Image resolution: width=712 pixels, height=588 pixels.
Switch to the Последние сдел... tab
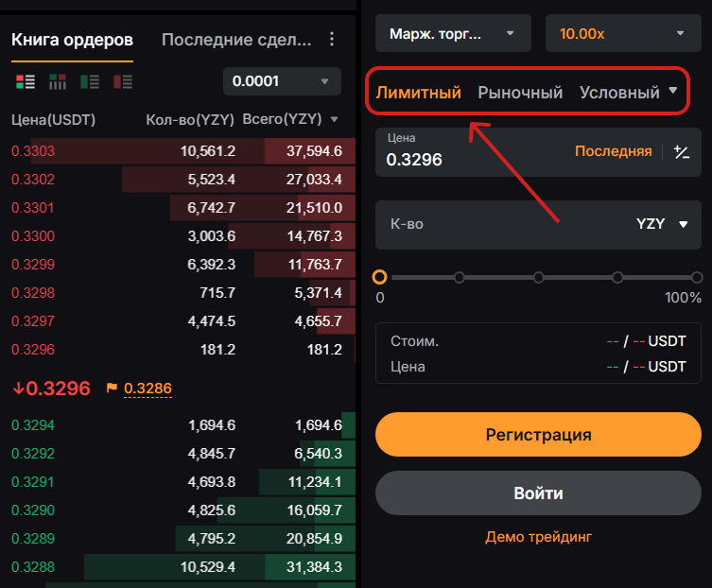click(x=236, y=40)
